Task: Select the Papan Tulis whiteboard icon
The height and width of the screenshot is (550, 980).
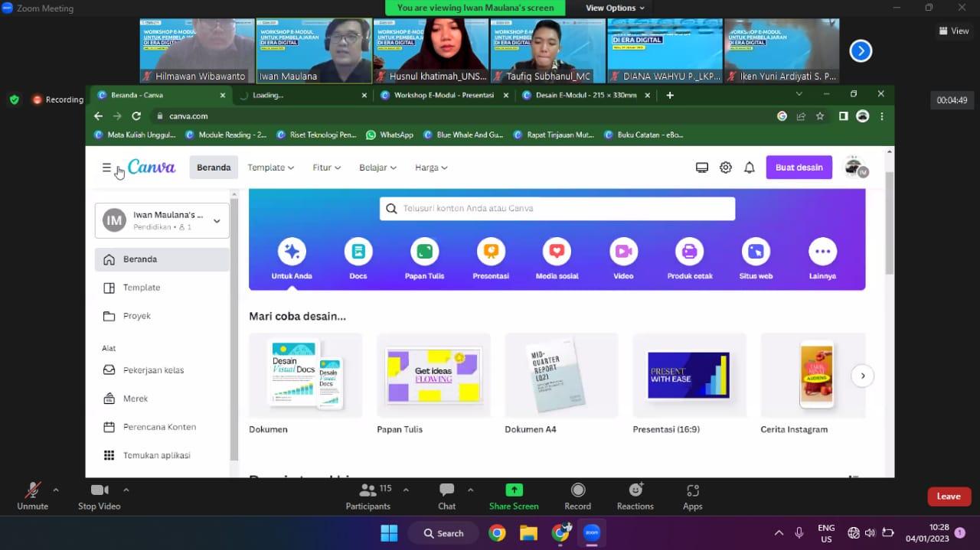Action: [x=424, y=252]
